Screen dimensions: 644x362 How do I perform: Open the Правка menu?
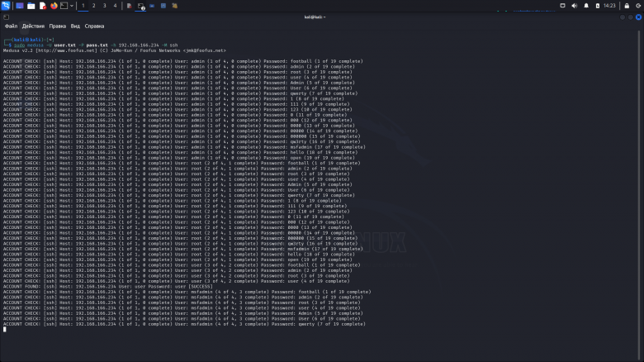click(58, 26)
